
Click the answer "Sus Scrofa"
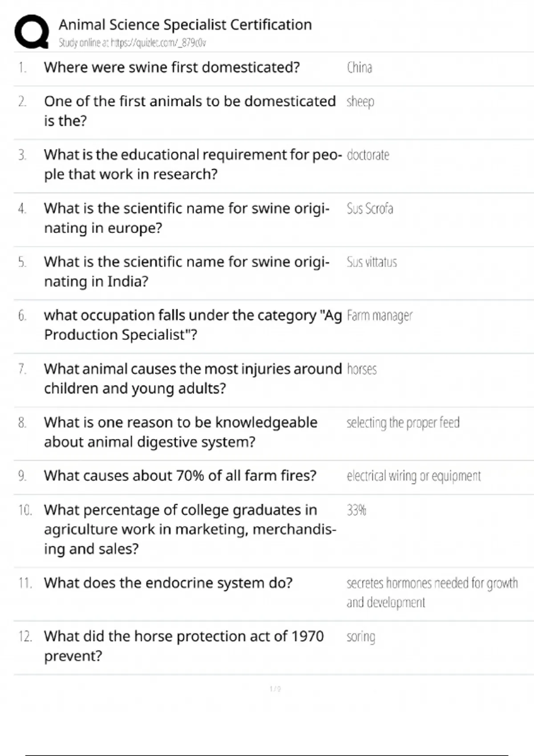point(370,209)
